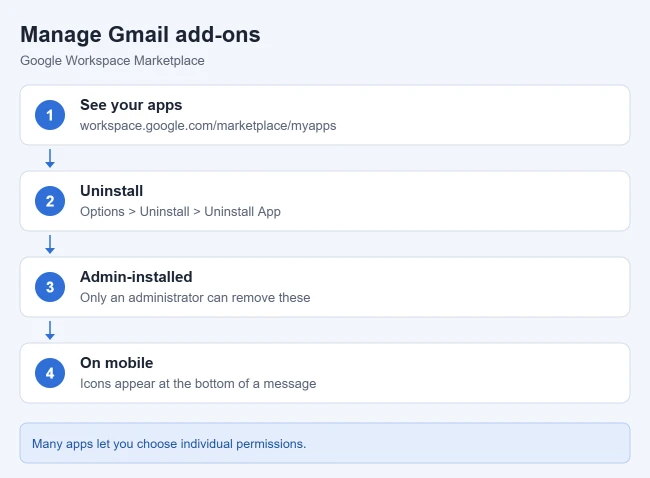Click the 'Uninstall' step title
The width and height of the screenshot is (650, 478).
click(112, 191)
